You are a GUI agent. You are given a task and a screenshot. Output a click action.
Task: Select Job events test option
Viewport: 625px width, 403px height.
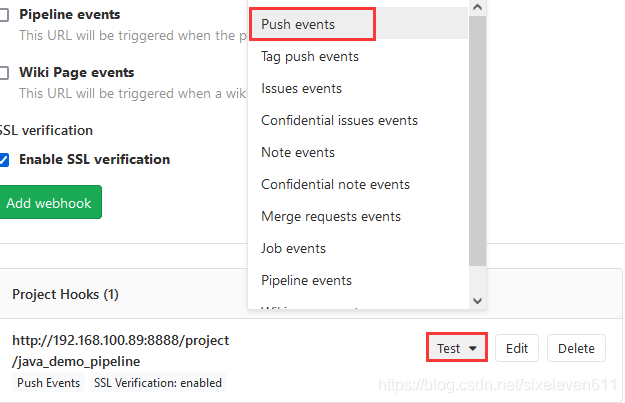pos(293,248)
